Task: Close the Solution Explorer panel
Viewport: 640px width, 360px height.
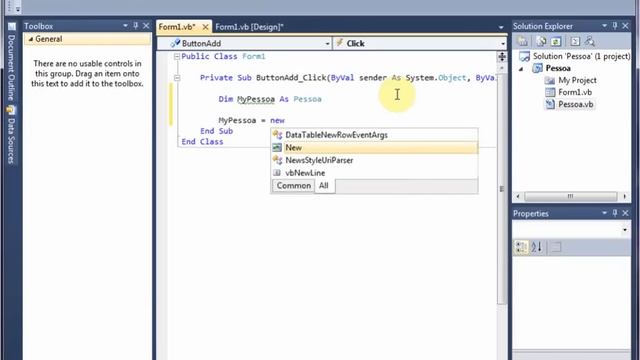Action: tap(625, 26)
